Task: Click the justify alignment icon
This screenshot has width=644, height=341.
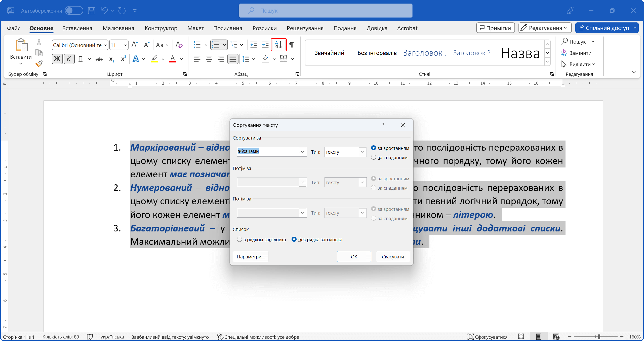Action: [x=233, y=59]
